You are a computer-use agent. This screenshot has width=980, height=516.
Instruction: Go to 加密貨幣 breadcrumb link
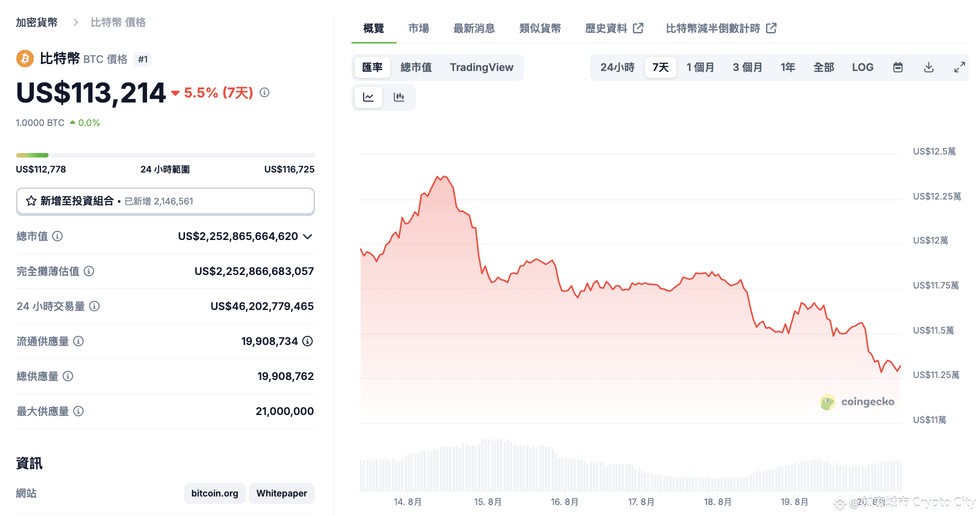click(36, 22)
